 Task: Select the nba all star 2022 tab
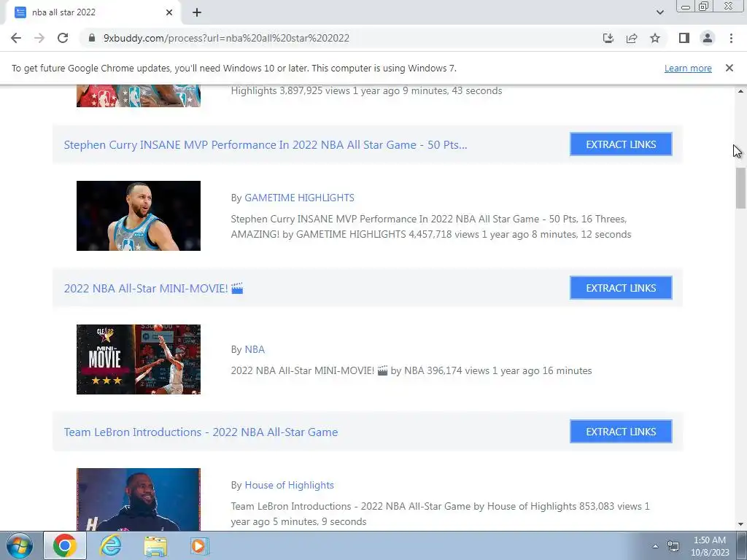93,12
